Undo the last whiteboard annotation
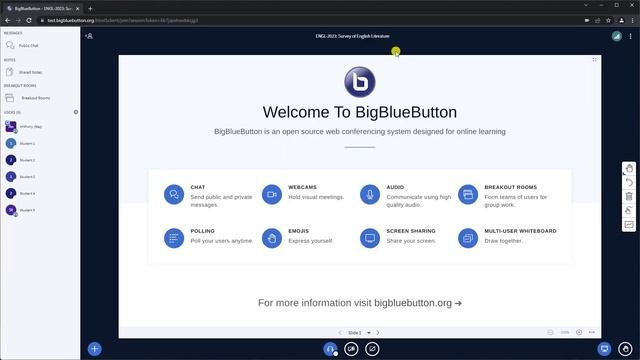This screenshot has height=360, width=640. [629, 182]
